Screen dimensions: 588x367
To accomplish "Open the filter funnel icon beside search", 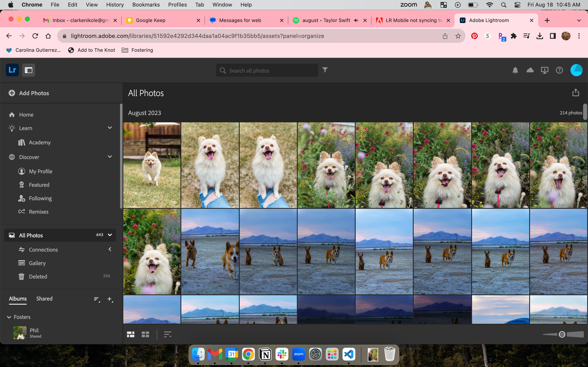I will [325, 70].
